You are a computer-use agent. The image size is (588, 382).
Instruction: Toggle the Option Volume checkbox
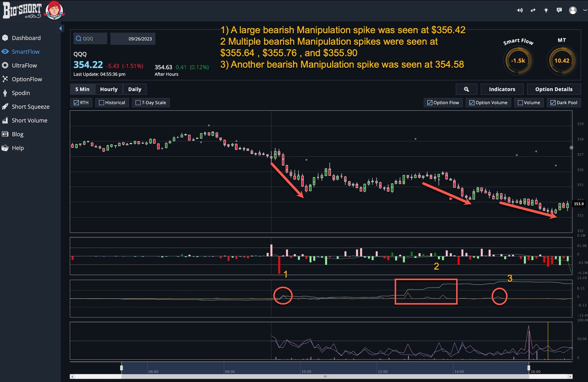click(471, 103)
